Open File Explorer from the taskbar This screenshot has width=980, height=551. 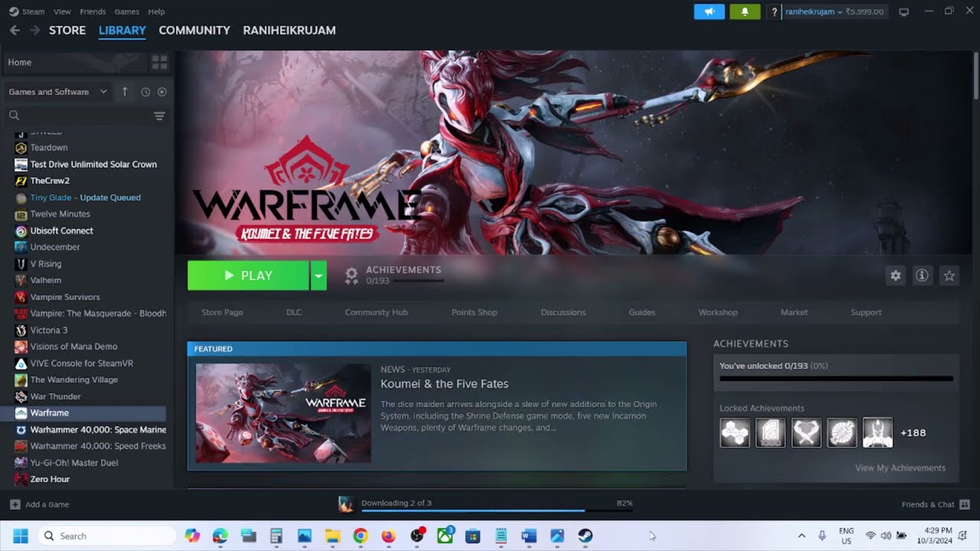click(x=332, y=536)
